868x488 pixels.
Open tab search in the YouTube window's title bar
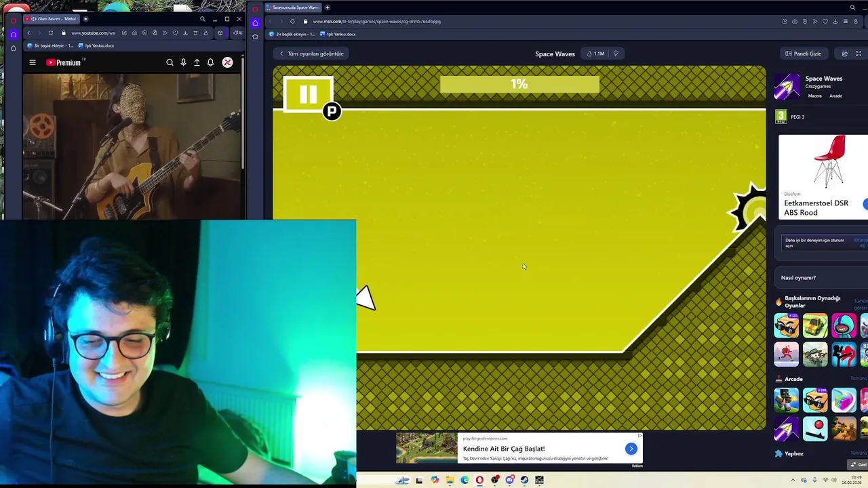coord(202,19)
